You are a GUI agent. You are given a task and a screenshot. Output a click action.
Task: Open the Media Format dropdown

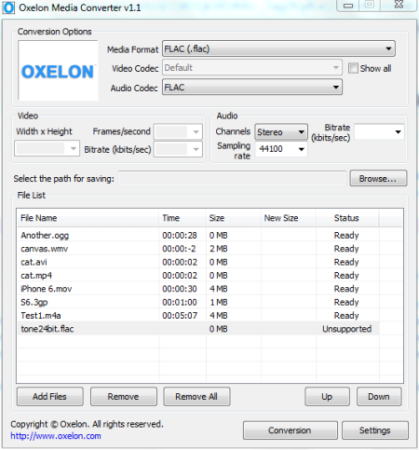point(279,49)
